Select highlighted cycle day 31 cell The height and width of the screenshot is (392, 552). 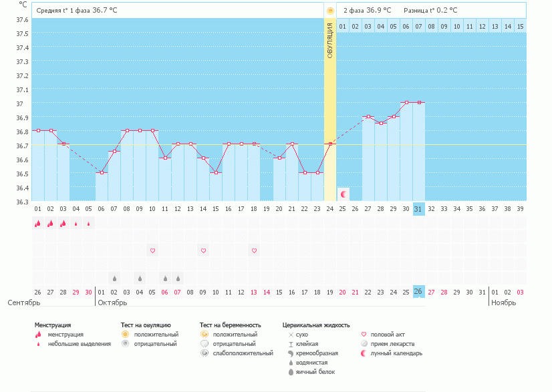point(418,208)
